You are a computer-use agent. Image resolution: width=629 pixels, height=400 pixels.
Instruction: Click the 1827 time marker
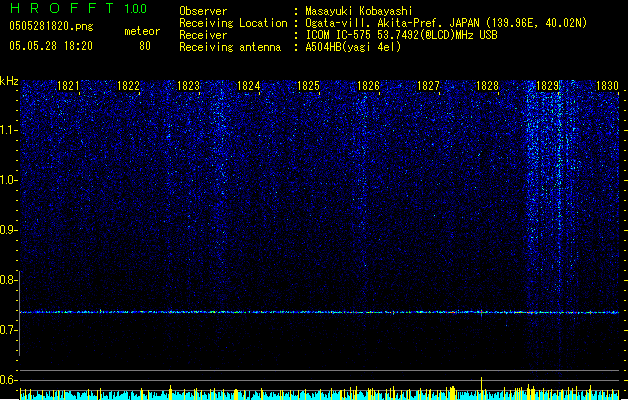[x=428, y=86]
